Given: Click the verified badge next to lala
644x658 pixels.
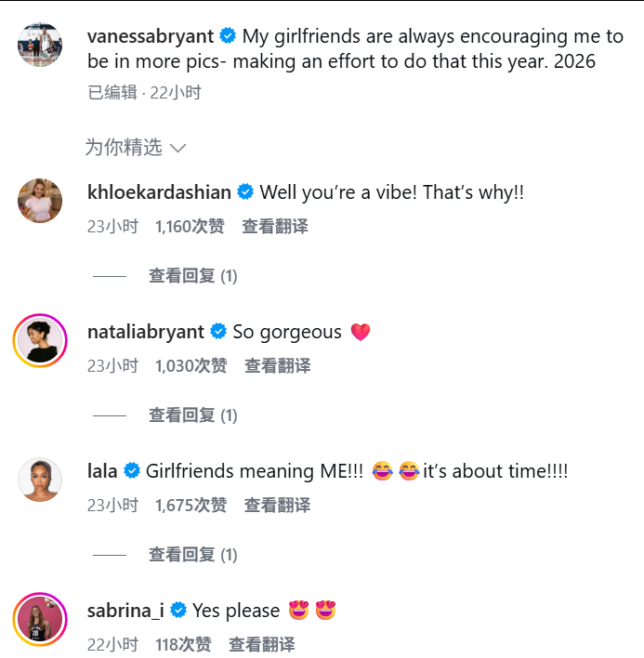Looking at the screenshot, I should click(132, 471).
